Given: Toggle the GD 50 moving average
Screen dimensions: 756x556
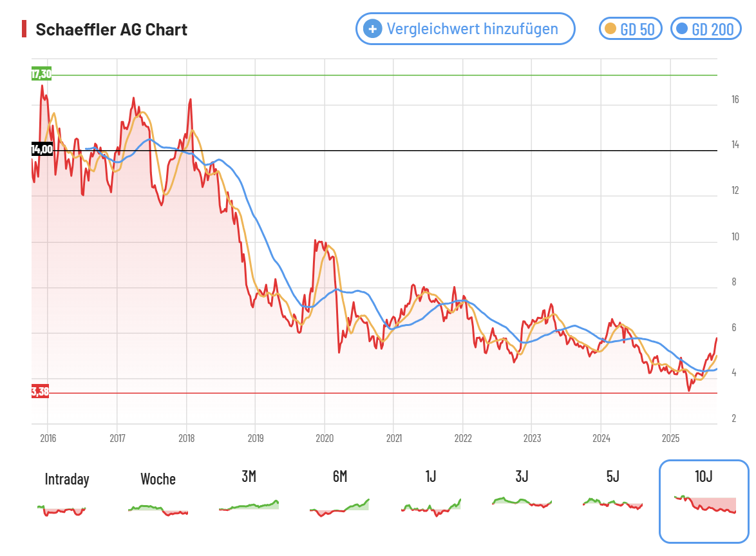Looking at the screenshot, I should tap(630, 29).
